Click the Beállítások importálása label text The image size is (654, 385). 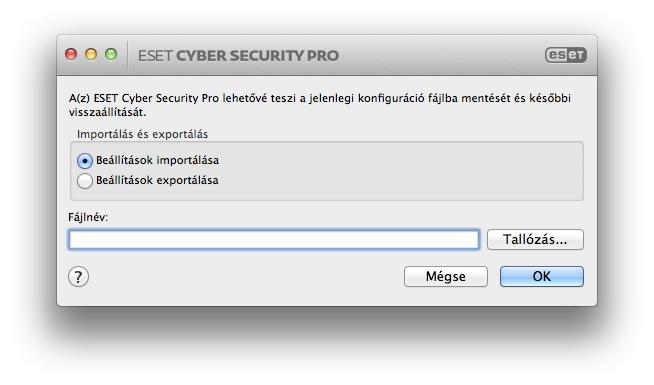point(157,160)
